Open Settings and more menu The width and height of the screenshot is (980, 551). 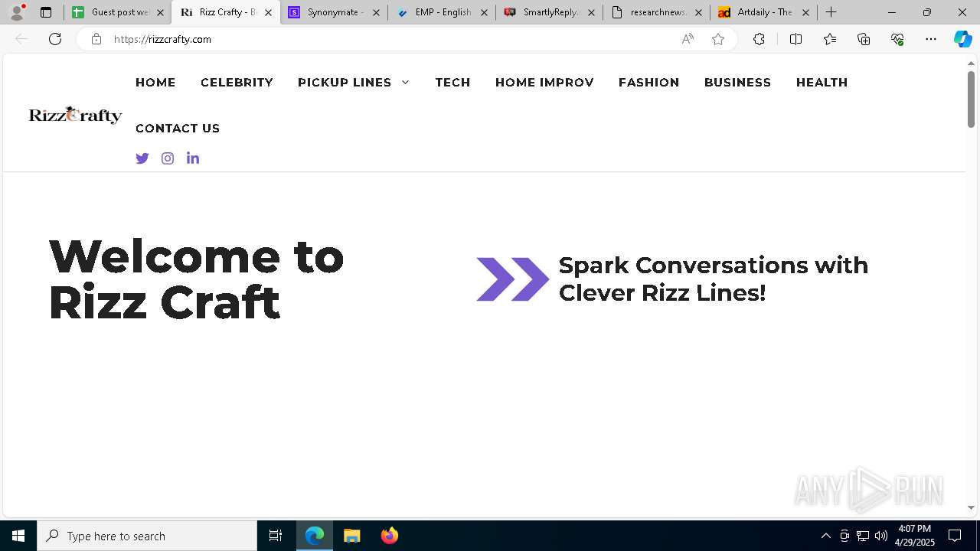point(931,39)
